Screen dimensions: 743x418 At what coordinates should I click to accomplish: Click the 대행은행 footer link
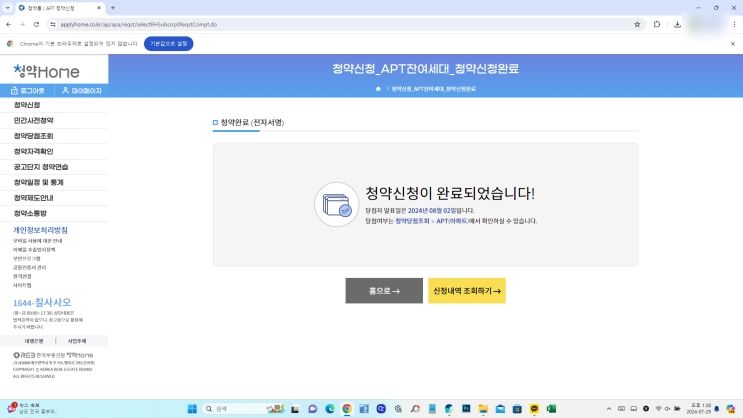tap(34, 341)
